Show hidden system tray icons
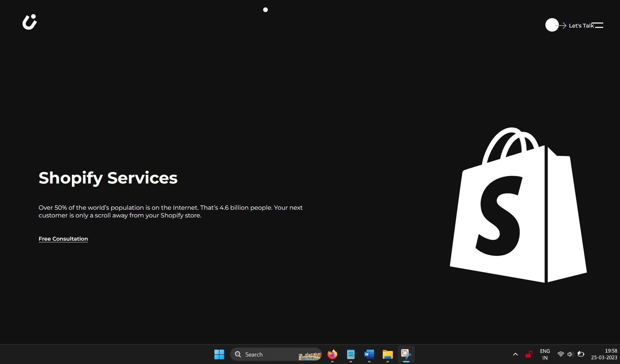Viewport: 620px width, 364px height. click(x=515, y=354)
